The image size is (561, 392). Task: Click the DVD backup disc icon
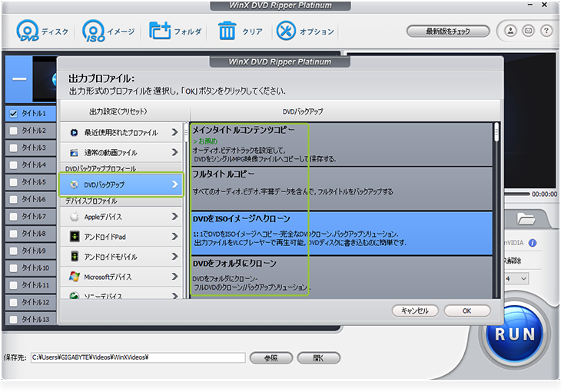74,184
